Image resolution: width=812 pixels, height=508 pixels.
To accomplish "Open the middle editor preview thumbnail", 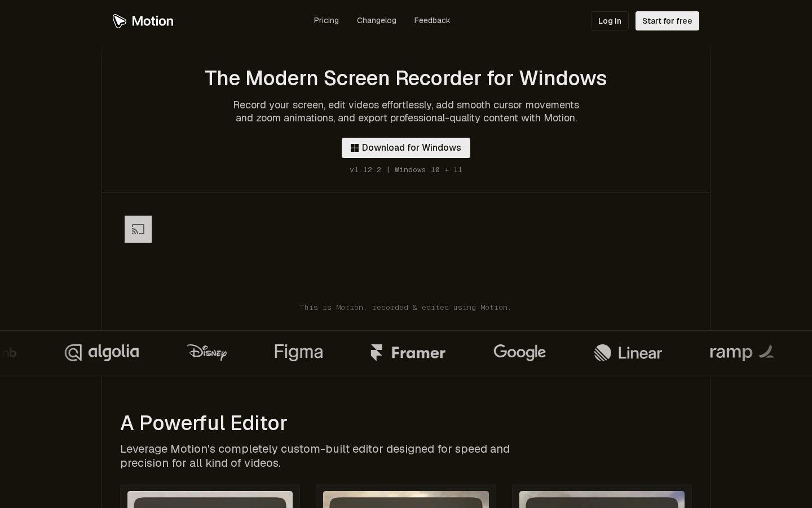I will point(406,500).
